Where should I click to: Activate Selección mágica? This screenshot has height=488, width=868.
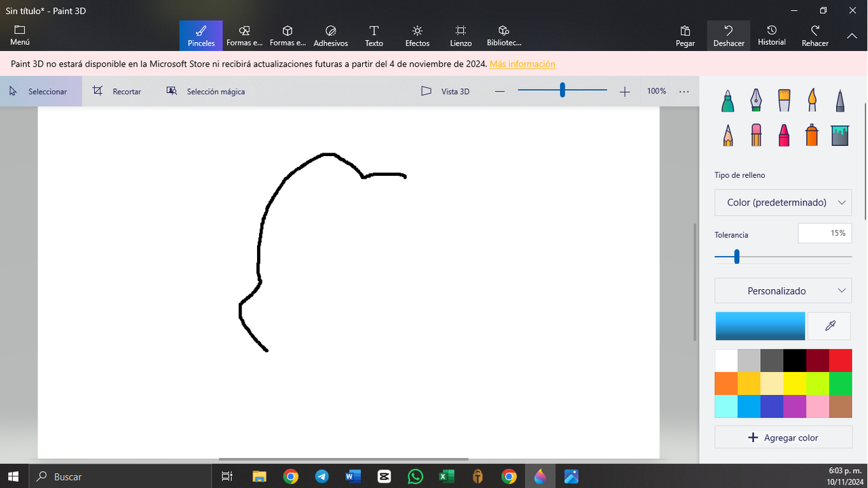click(206, 91)
